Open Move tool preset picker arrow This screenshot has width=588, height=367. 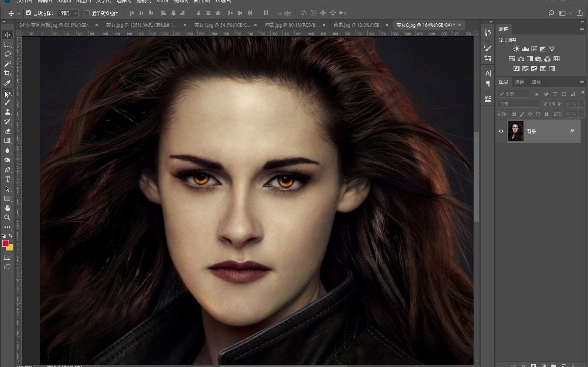point(19,13)
